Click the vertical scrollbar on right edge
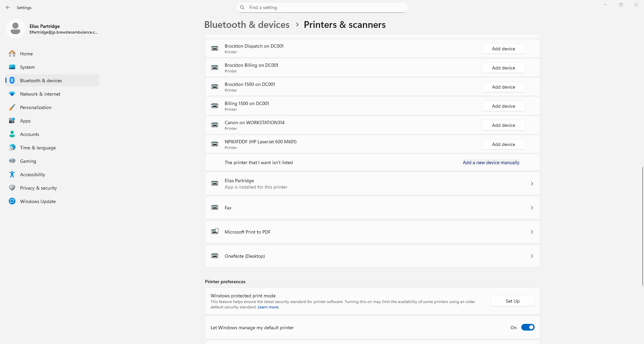The image size is (644, 344). coord(642,226)
